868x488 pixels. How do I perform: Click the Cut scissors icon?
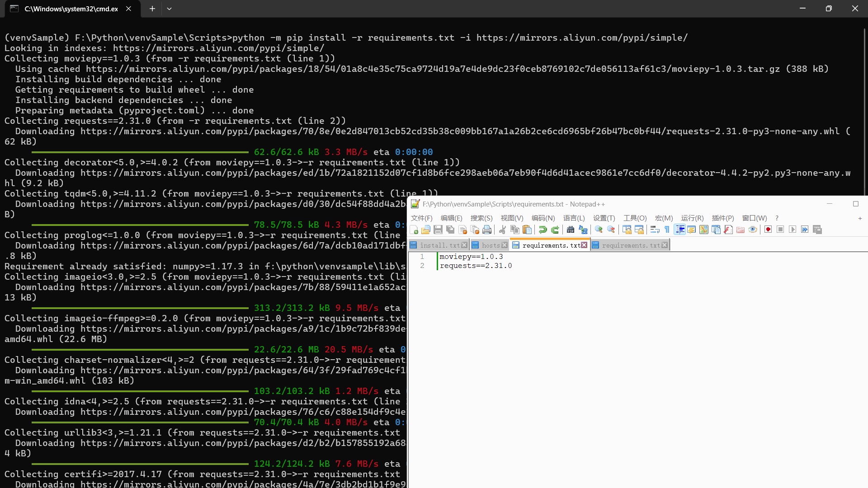click(502, 230)
